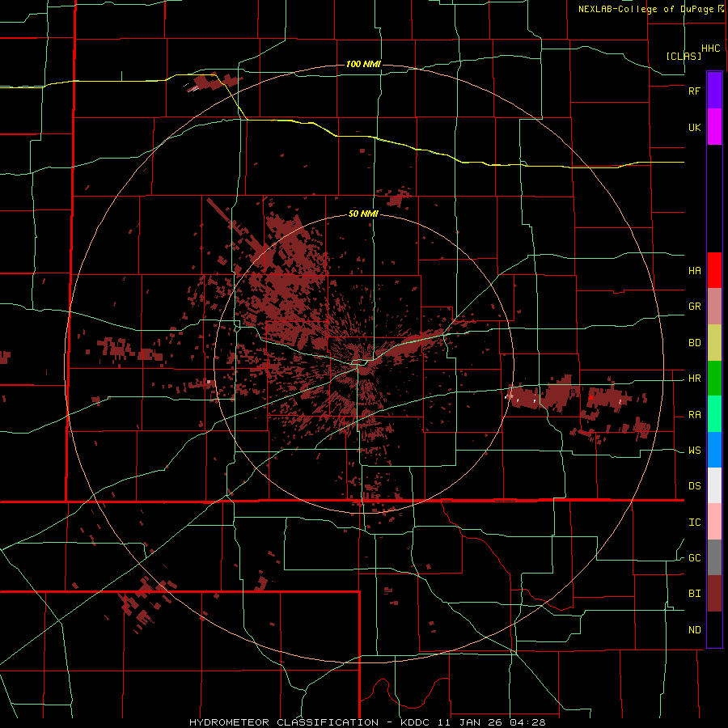Screen dimensions: 728x728
Task: Click the purple RF color swatch
Action: coord(714,91)
